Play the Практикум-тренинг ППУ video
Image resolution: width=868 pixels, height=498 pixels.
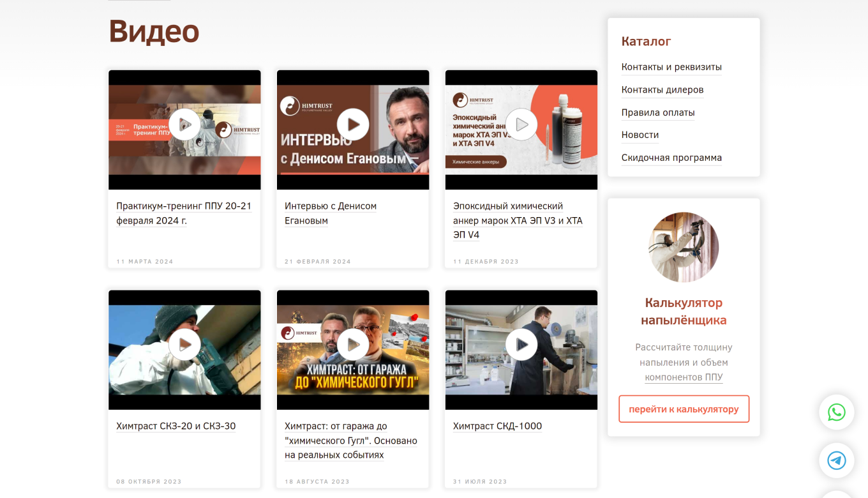[x=184, y=124]
